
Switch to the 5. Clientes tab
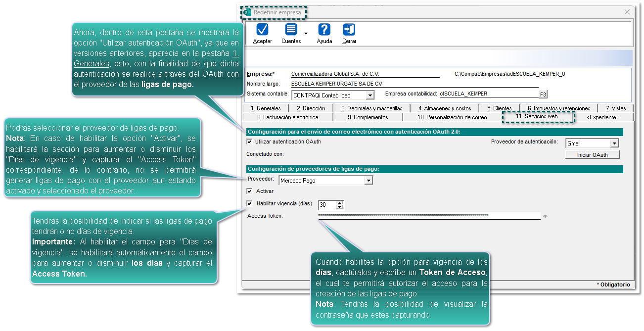pos(499,108)
